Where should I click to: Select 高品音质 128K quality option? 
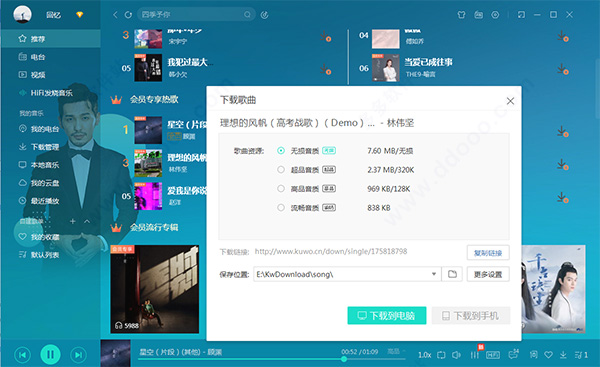tap(281, 189)
